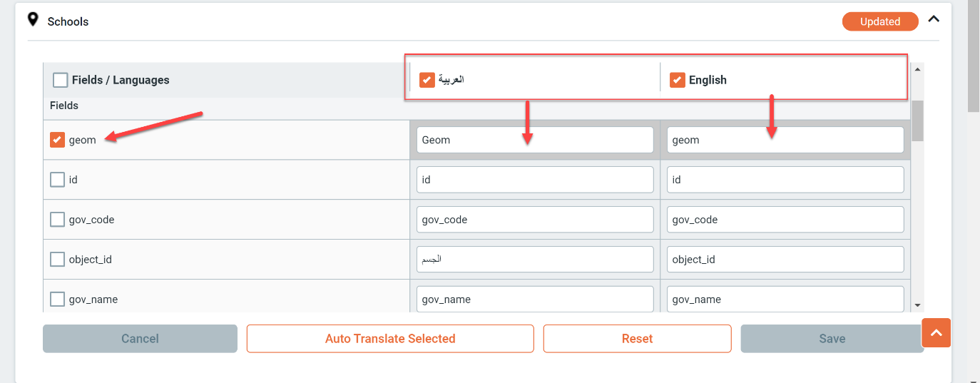Uncheck the Arabic language checkbox
Image resolution: width=980 pixels, height=383 pixels.
pos(427,80)
